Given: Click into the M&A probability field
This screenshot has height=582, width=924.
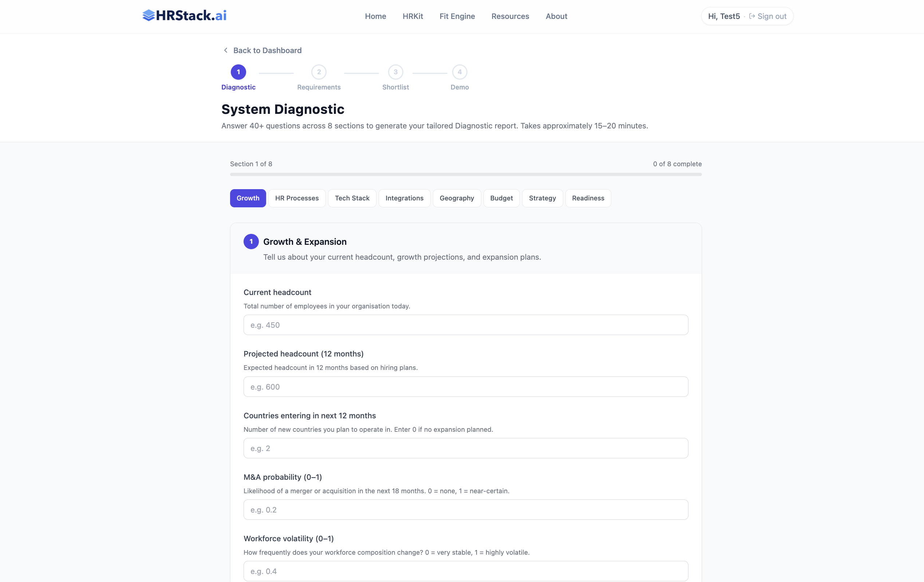Looking at the screenshot, I should 465,510.
